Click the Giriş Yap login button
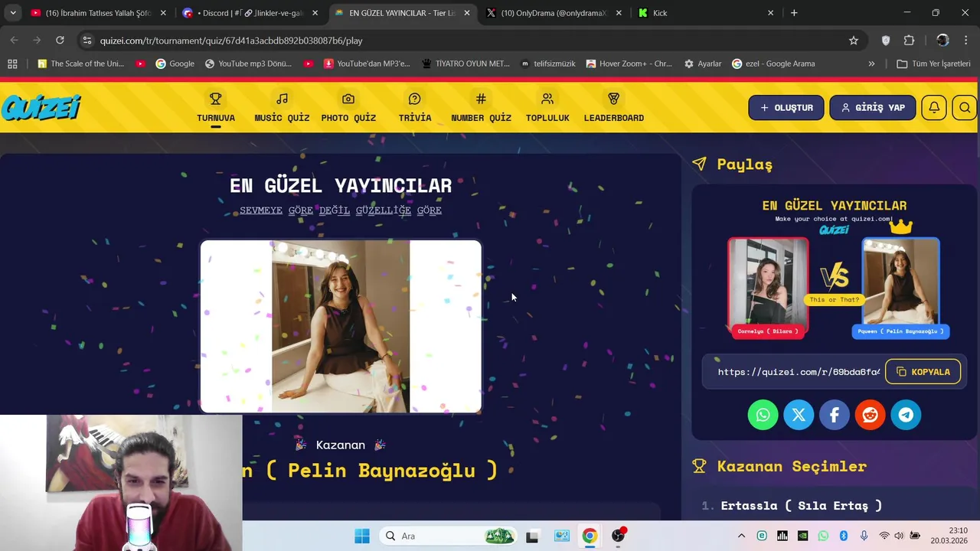The image size is (980, 551). click(x=872, y=108)
